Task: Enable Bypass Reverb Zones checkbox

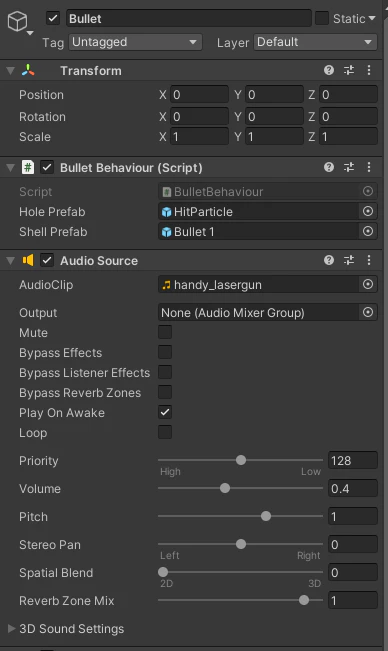Action: tap(165, 392)
